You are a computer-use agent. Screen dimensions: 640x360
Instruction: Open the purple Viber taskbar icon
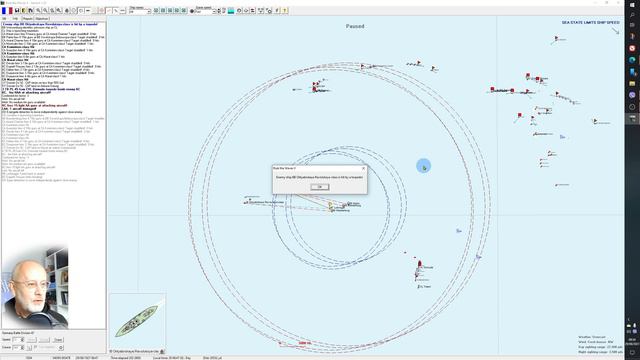pos(632,95)
